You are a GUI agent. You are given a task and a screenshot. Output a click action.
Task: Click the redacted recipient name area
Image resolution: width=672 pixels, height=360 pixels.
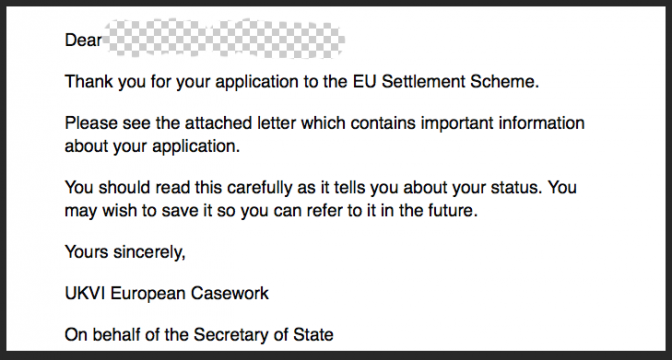pyautogui.click(x=224, y=38)
